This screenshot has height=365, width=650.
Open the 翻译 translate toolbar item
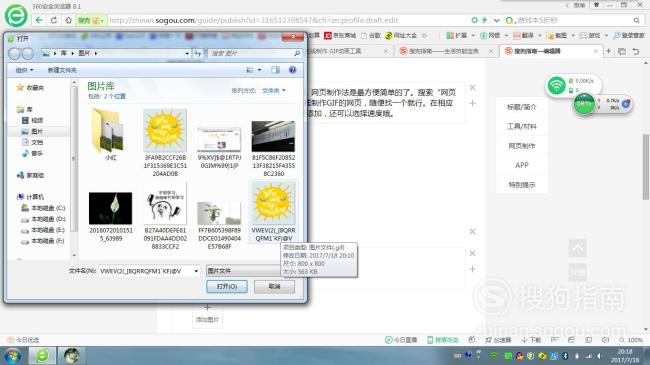click(523, 36)
